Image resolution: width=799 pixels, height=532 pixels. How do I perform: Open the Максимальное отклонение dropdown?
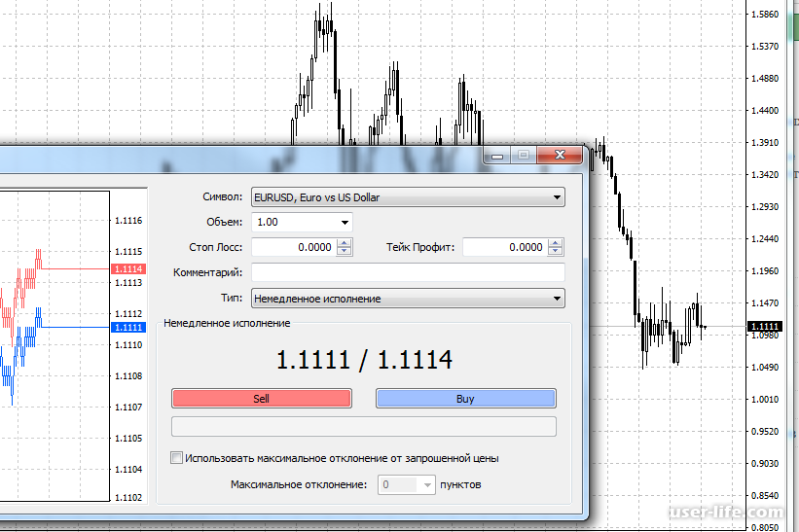(x=427, y=484)
